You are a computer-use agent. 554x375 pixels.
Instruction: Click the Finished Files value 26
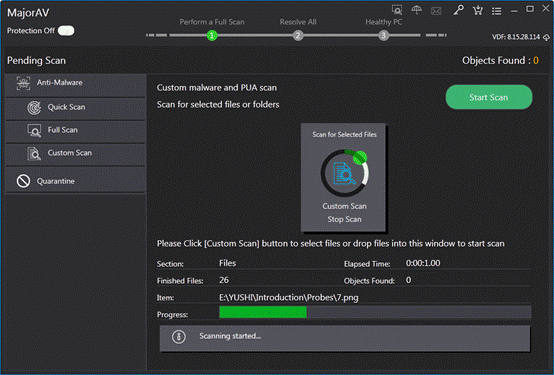224,280
